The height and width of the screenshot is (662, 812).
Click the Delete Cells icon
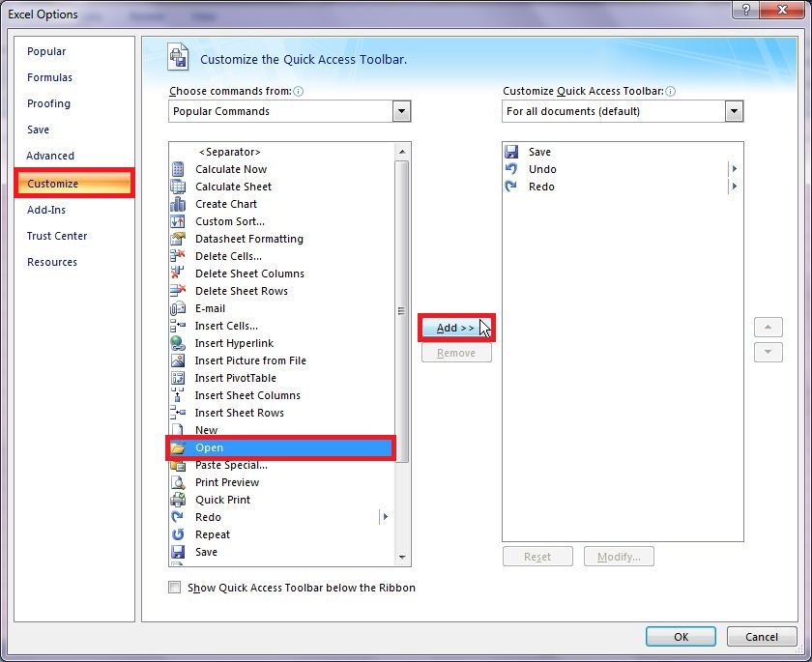click(178, 256)
